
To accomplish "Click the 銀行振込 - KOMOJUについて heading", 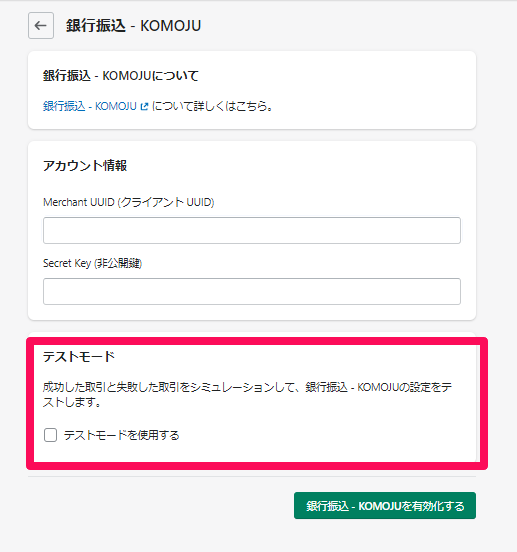I will pyautogui.click(x=121, y=76).
